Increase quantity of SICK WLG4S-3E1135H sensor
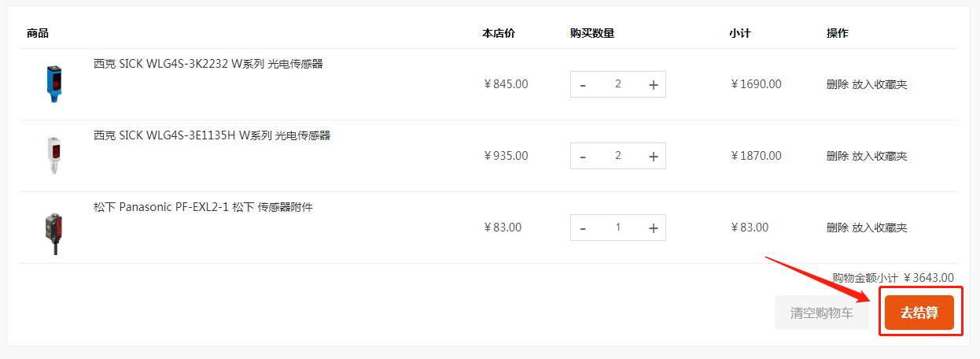Screen dimensions: 980x359 [x=653, y=157]
